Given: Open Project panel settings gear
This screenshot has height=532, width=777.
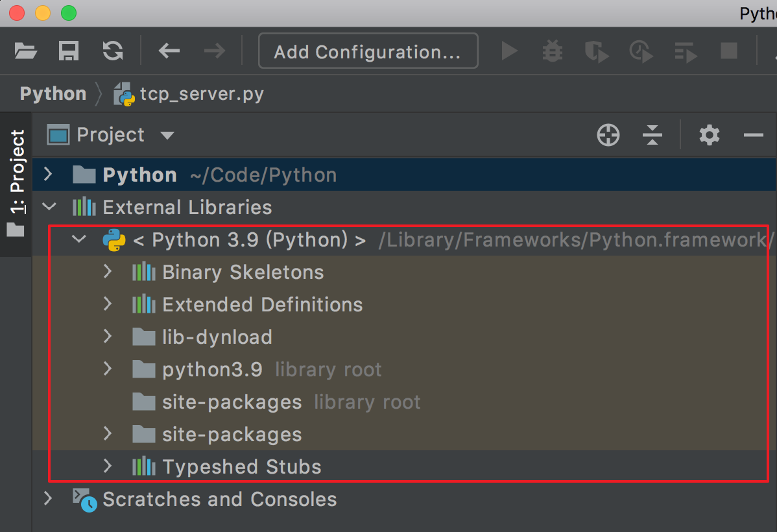Looking at the screenshot, I should point(709,136).
